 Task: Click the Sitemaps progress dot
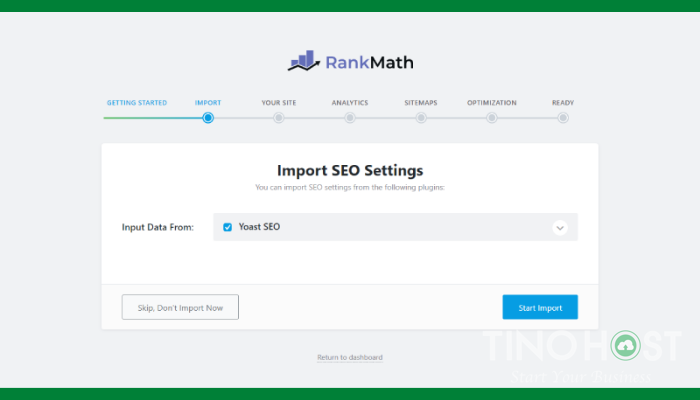(421, 118)
